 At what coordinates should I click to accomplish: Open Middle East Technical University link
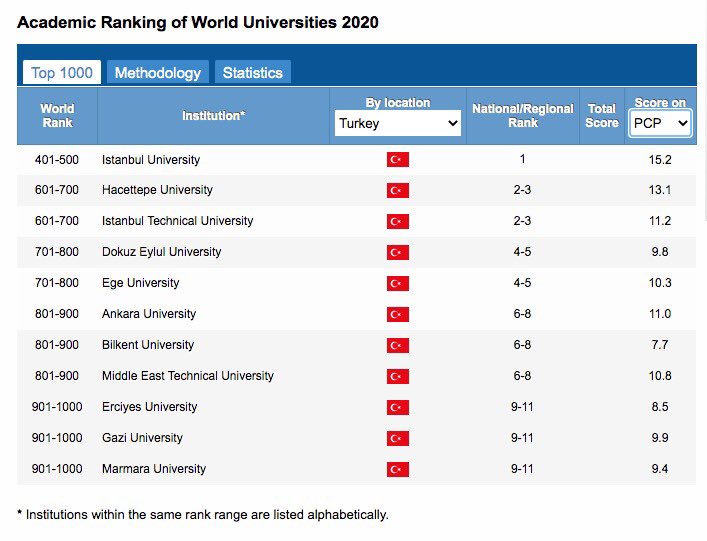[x=188, y=376]
